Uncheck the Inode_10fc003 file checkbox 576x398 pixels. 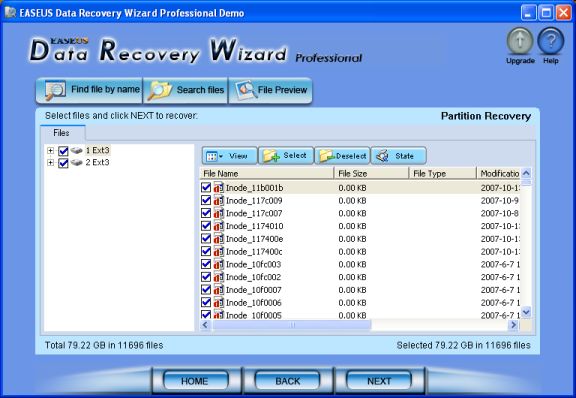[x=206, y=264]
